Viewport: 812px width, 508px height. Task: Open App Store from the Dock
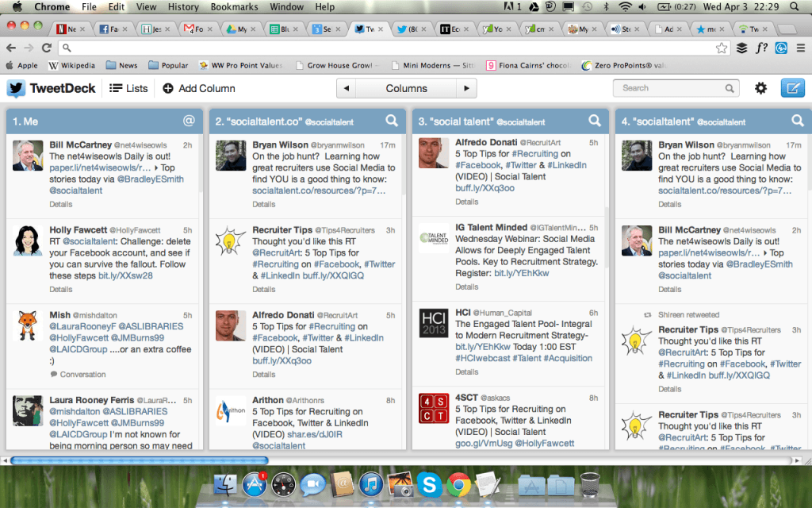click(255, 485)
